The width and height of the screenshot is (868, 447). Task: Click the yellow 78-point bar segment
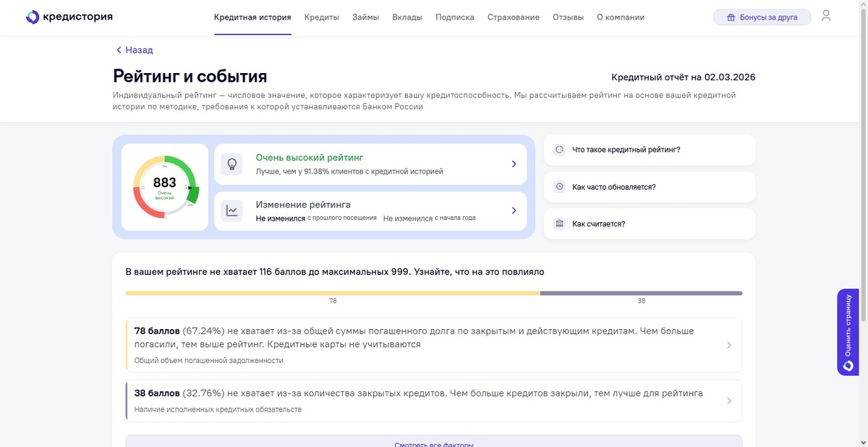tap(333, 293)
